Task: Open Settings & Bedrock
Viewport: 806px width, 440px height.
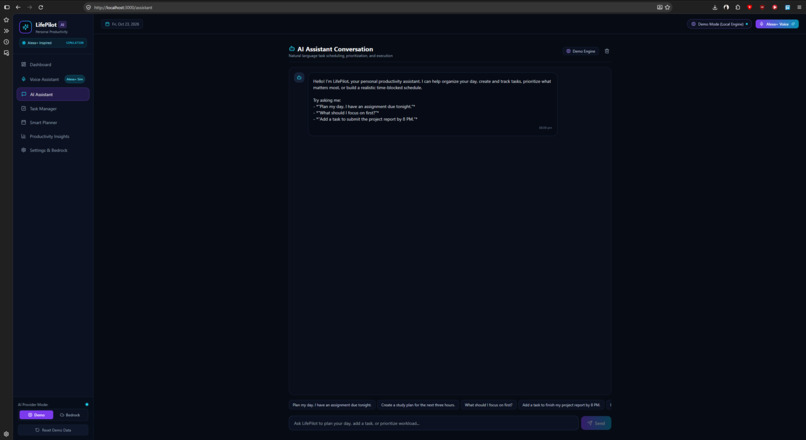Action: pos(53,151)
